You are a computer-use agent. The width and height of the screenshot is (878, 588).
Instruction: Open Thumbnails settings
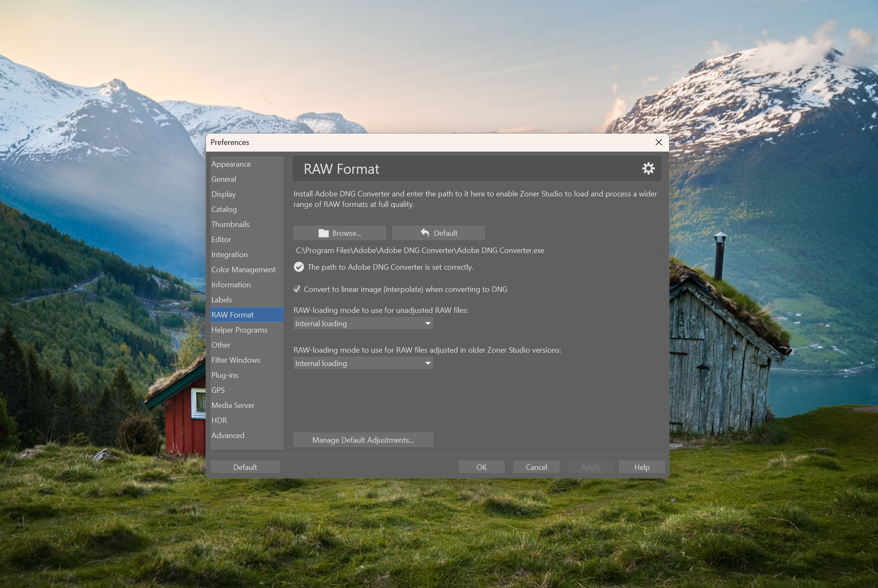coord(247,224)
